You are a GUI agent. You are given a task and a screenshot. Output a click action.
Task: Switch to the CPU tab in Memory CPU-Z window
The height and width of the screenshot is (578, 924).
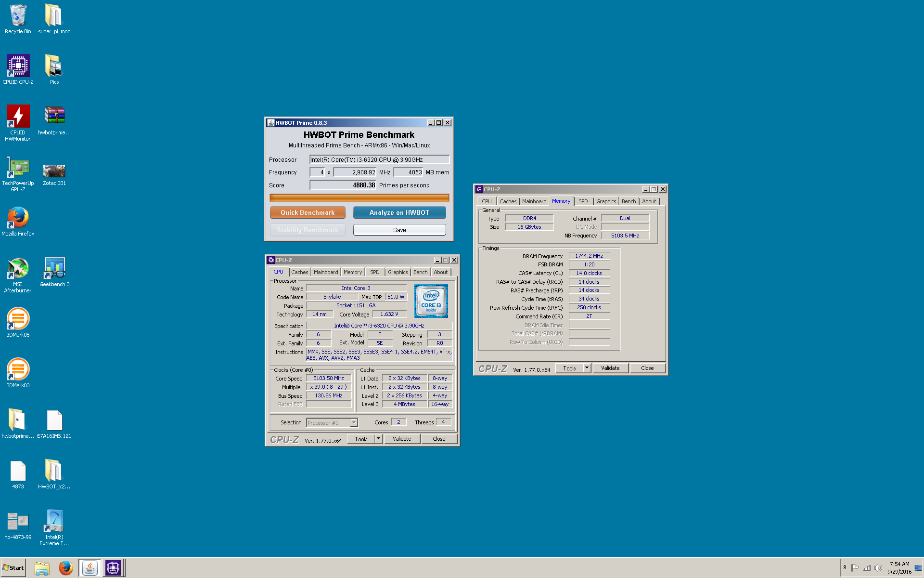[x=487, y=201]
